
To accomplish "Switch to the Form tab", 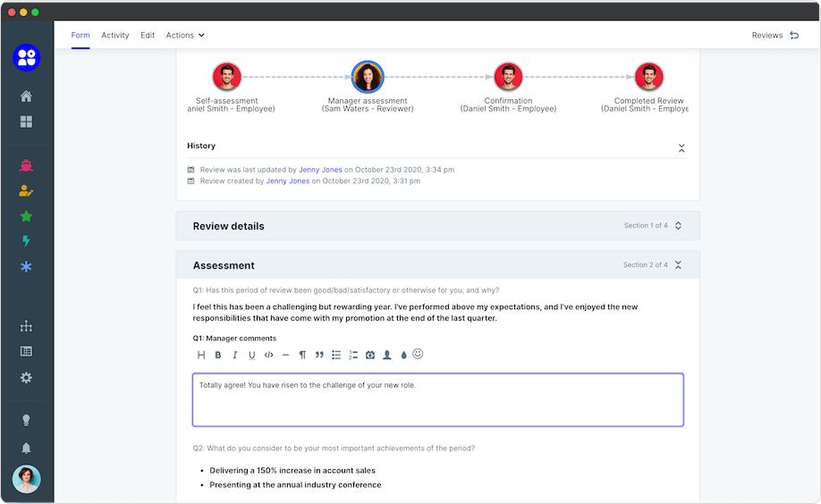I will tap(80, 35).
